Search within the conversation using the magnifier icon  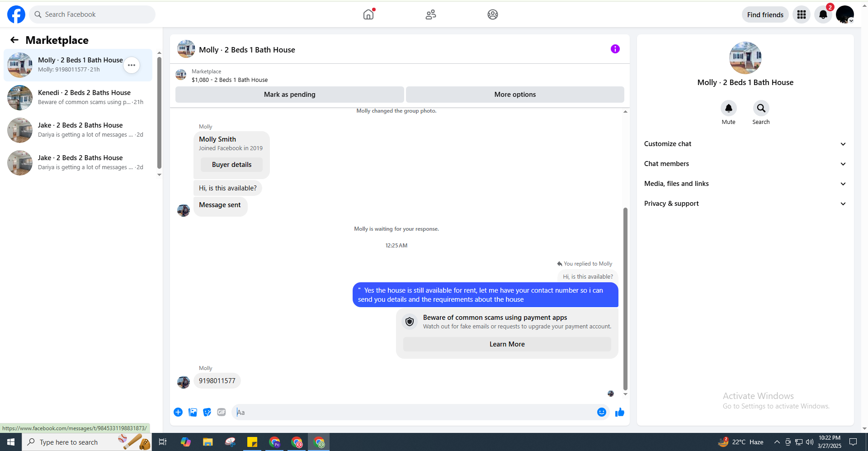(x=761, y=108)
